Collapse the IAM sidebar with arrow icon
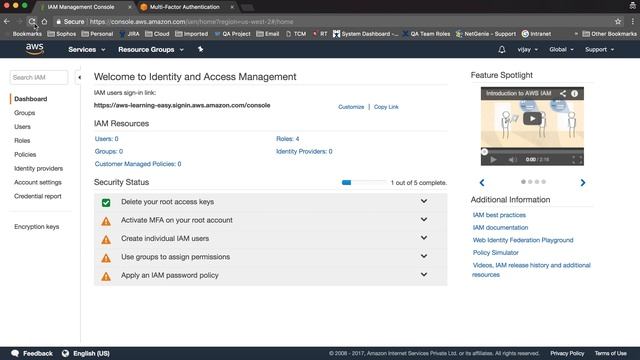This screenshot has width=640, height=360. pyautogui.click(x=79, y=77)
